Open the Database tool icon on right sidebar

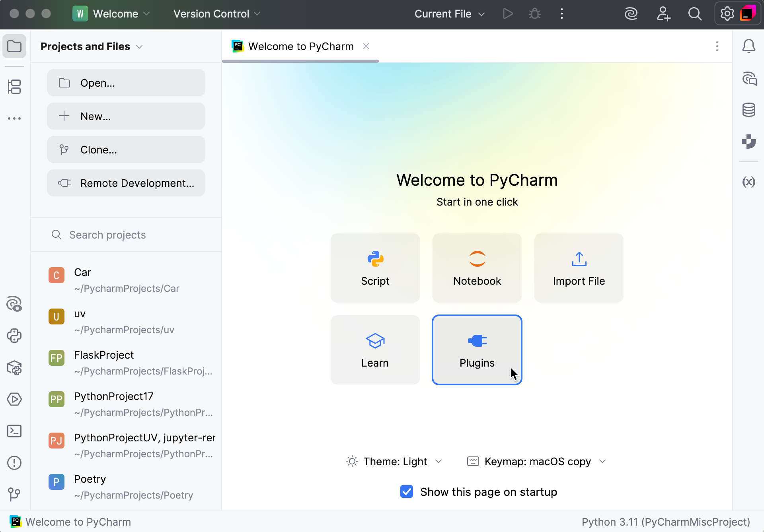coord(749,110)
